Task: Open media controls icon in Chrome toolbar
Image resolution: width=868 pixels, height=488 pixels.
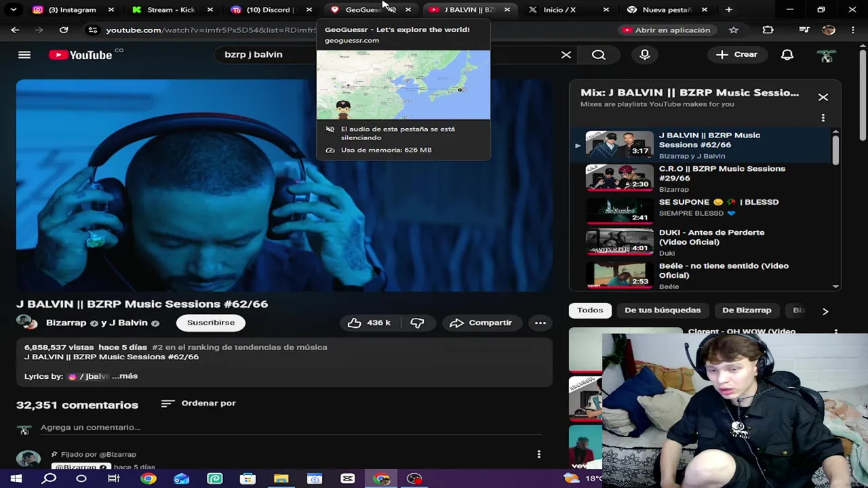Action: (804, 30)
